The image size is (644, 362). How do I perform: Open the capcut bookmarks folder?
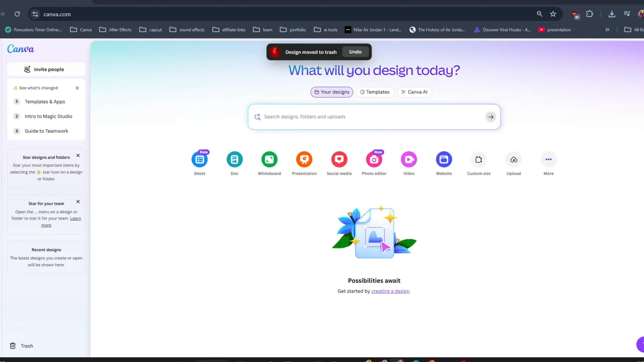click(151, 30)
